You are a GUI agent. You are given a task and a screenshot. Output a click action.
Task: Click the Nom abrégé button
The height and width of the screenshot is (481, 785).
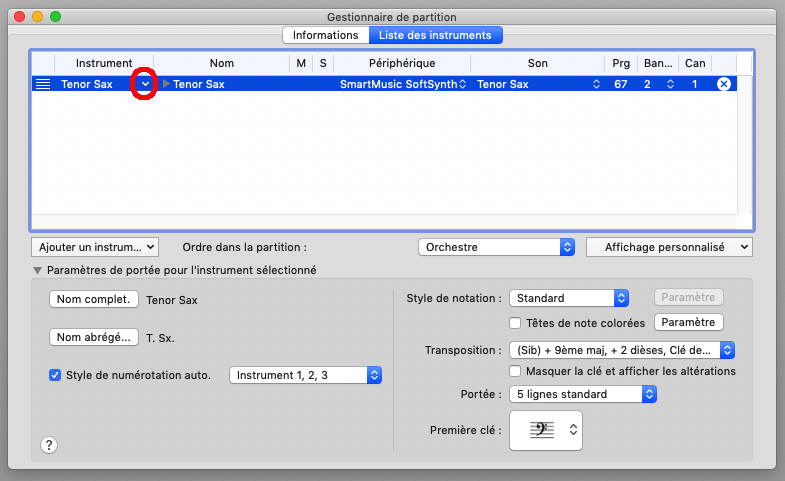click(93, 337)
